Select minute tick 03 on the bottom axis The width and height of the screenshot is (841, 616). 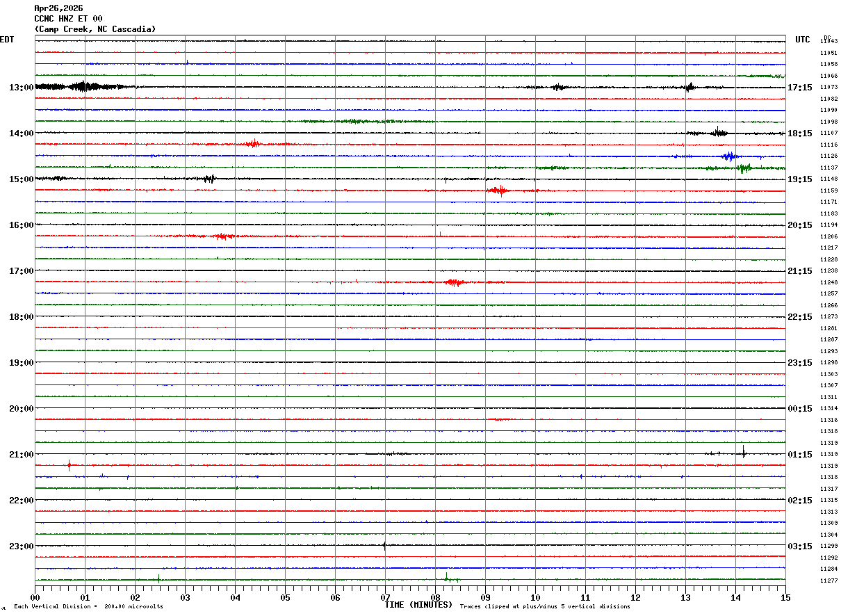185,597
